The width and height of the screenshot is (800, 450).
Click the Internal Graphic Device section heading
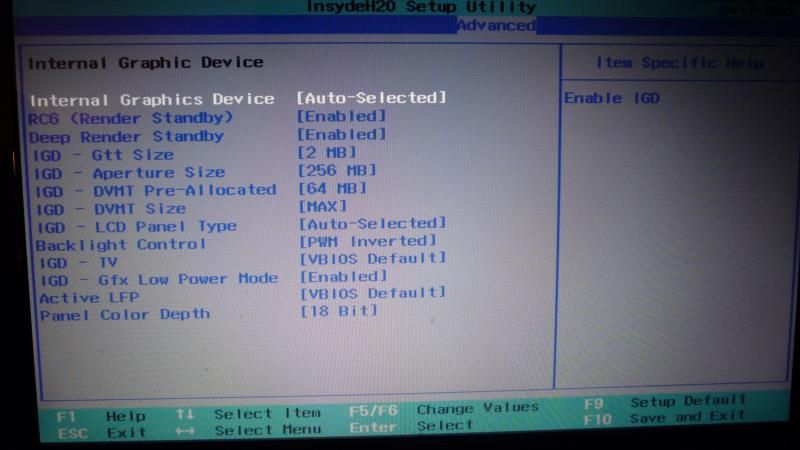pyautogui.click(x=146, y=63)
